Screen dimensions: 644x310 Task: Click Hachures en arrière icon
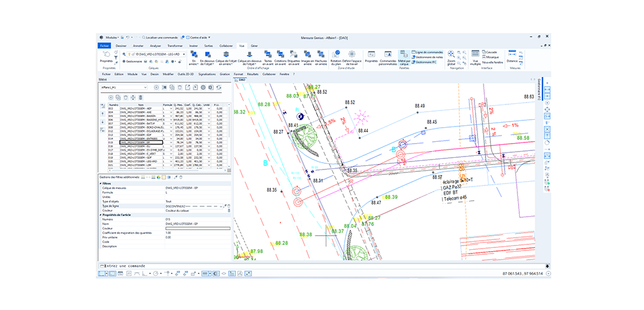point(320,54)
